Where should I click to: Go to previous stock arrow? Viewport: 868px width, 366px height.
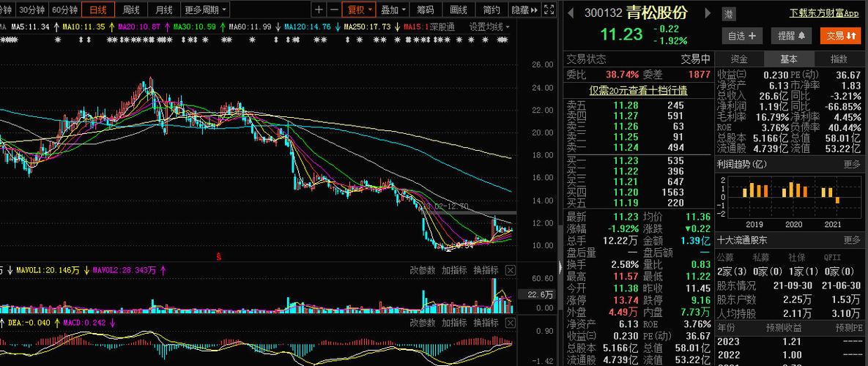click(x=570, y=12)
